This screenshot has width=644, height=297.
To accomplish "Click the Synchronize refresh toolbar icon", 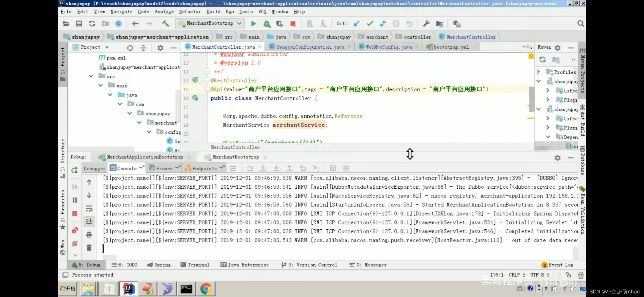I will (92, 24).
